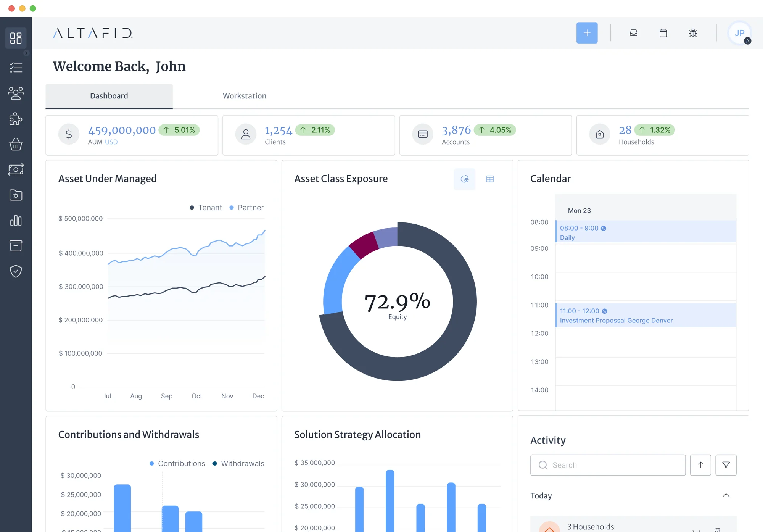
Task: Open the JP user profile menu
Action: 739,33
